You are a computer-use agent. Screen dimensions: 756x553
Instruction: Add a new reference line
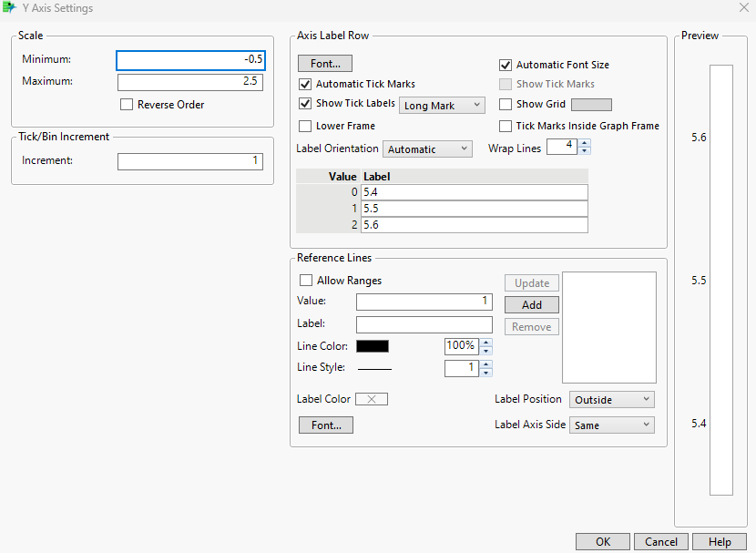(x=531, y=304)
